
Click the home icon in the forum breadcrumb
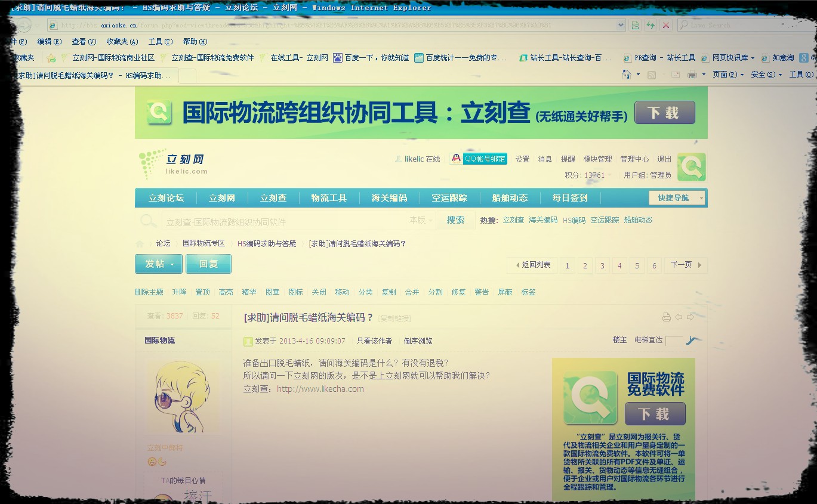[140, 243]
